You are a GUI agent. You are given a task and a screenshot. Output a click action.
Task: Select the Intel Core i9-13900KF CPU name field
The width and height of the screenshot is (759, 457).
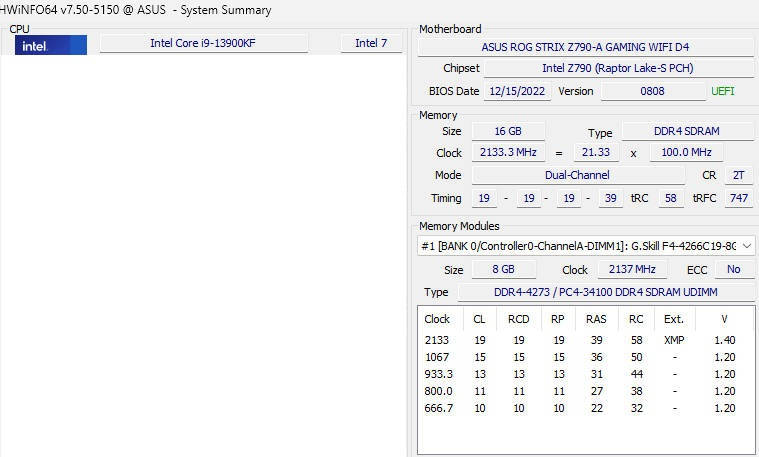[203, 43]
